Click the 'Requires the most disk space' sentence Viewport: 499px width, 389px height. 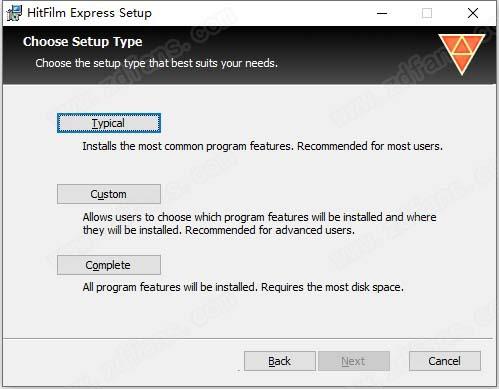332,287
